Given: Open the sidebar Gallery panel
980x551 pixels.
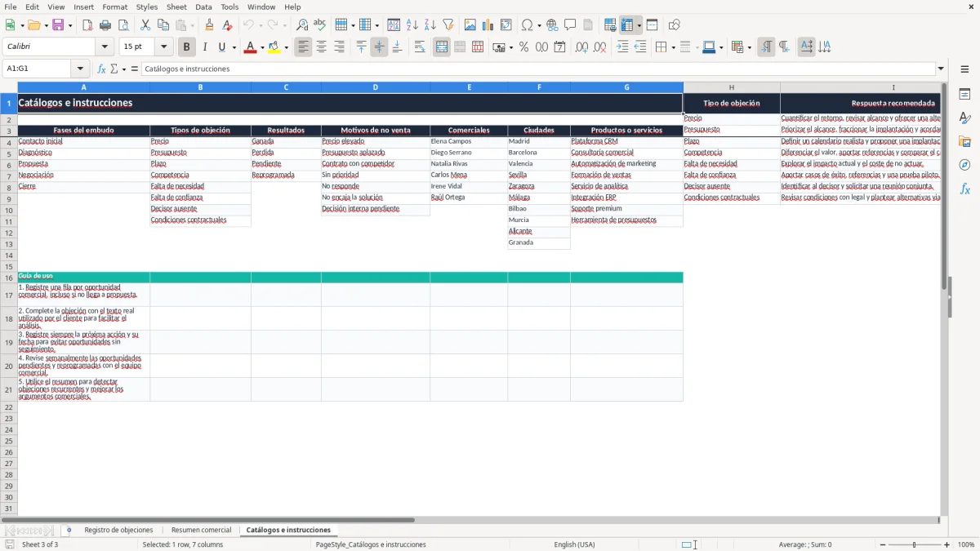Looking at the screenshot, I should coord(964,142).
